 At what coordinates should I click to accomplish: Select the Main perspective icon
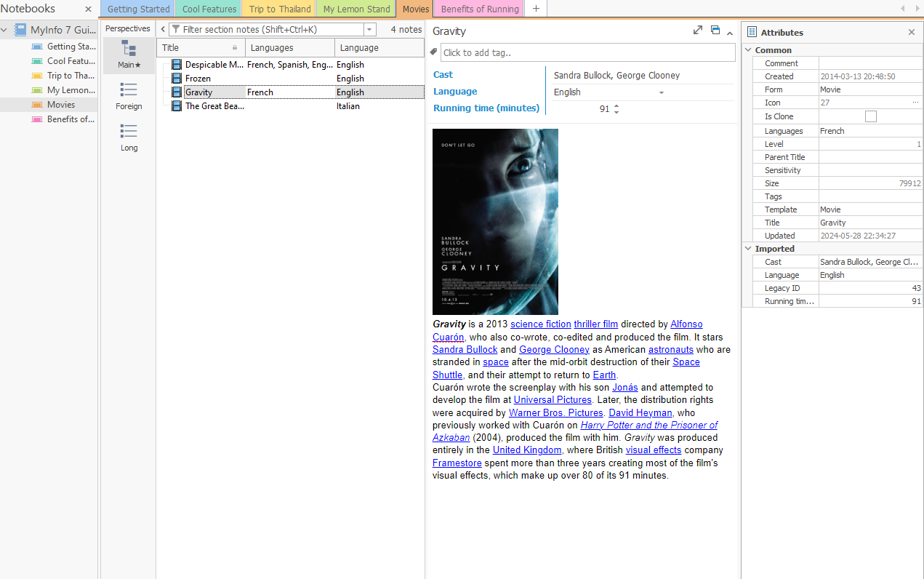[x=129, y=49]
